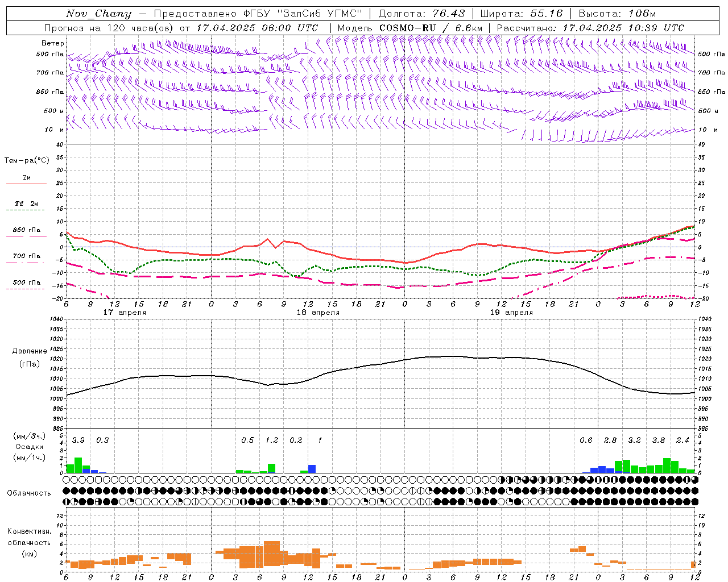Click the "Давление" pressure panel label
This screenshot has width=728, height=582.
(x=30, y=351)
